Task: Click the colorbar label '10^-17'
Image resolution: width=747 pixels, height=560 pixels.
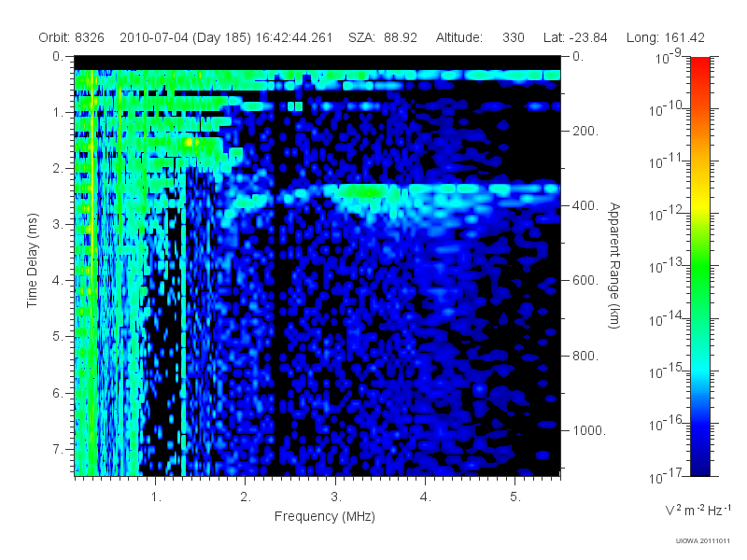Action: click(x=667, y=476)
